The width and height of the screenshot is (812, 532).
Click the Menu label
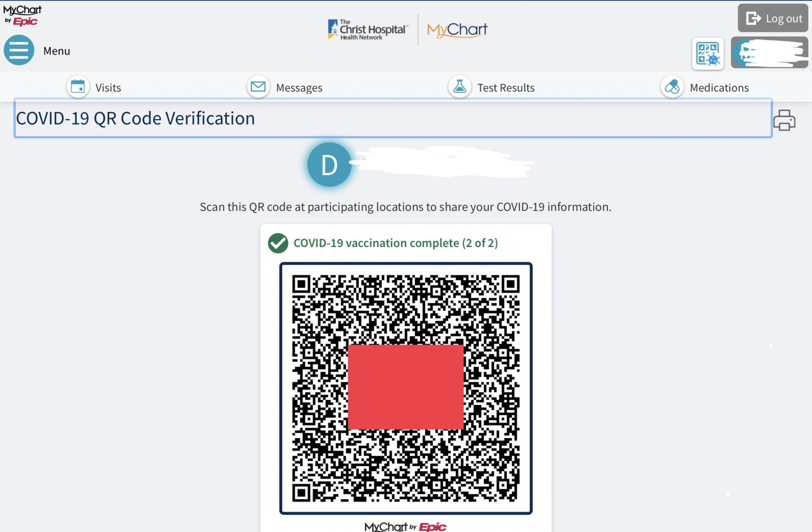[x=57, y=51]
